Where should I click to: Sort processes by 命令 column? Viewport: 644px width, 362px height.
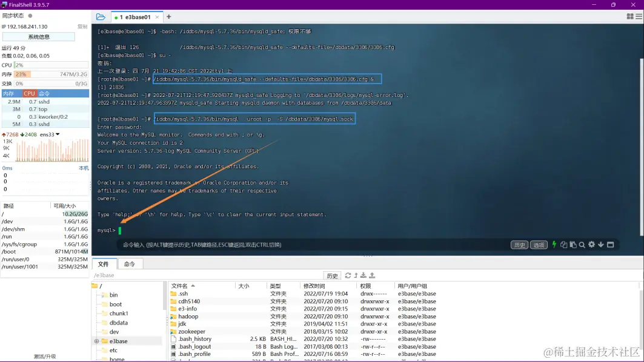(63, 94)
